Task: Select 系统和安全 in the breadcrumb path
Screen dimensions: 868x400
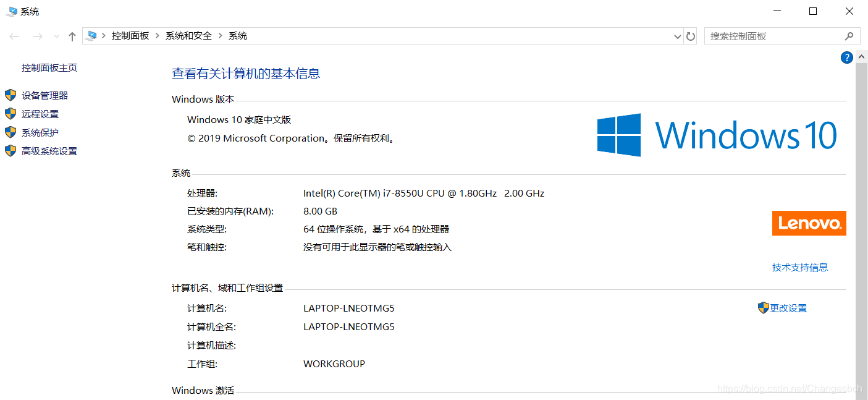Action: (188, 36)
